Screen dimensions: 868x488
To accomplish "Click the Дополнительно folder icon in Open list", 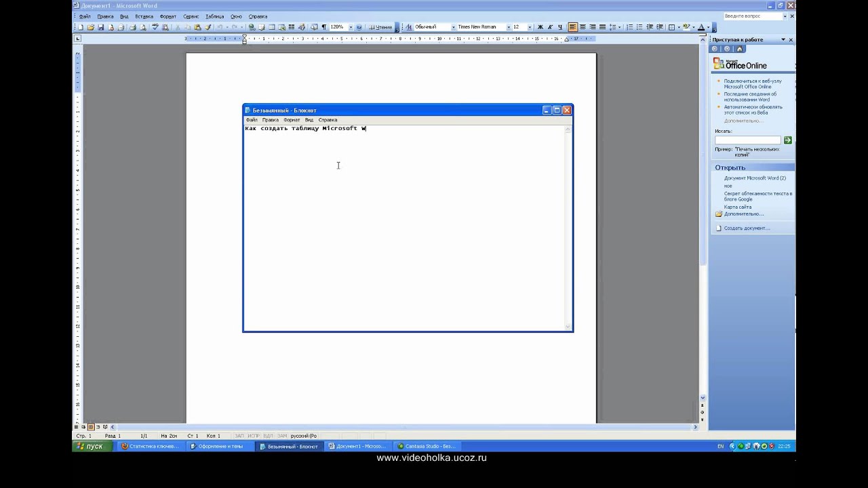I will [719, 214].
